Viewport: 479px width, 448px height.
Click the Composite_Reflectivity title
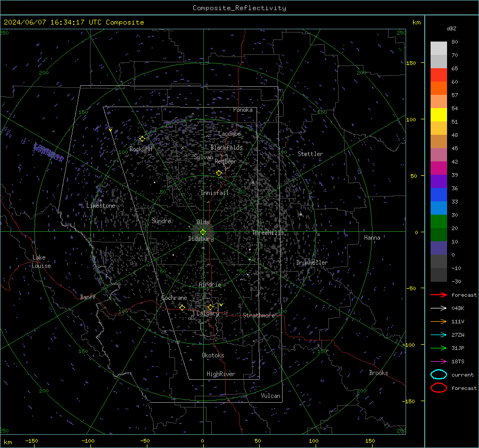pos(240,8)
